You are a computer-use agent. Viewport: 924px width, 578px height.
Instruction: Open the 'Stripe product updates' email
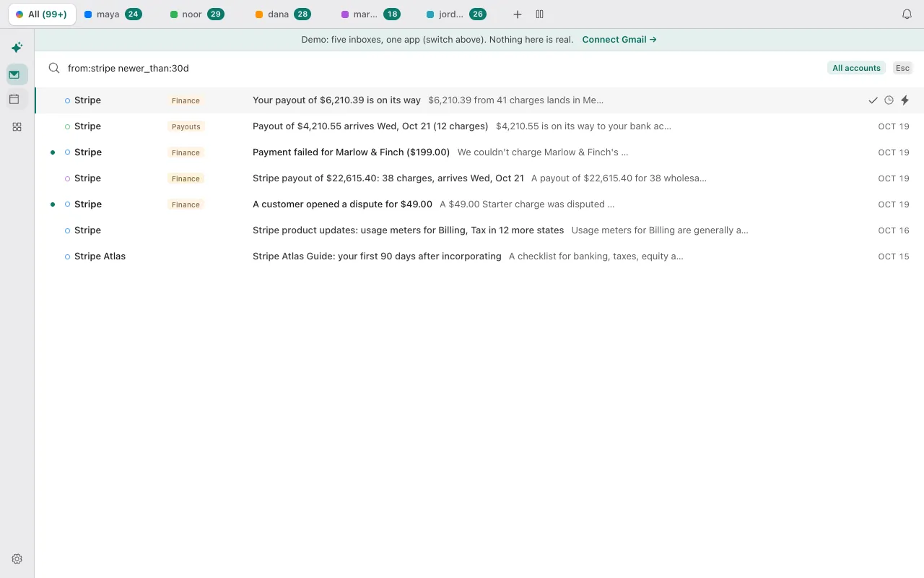tap(479, 230)
